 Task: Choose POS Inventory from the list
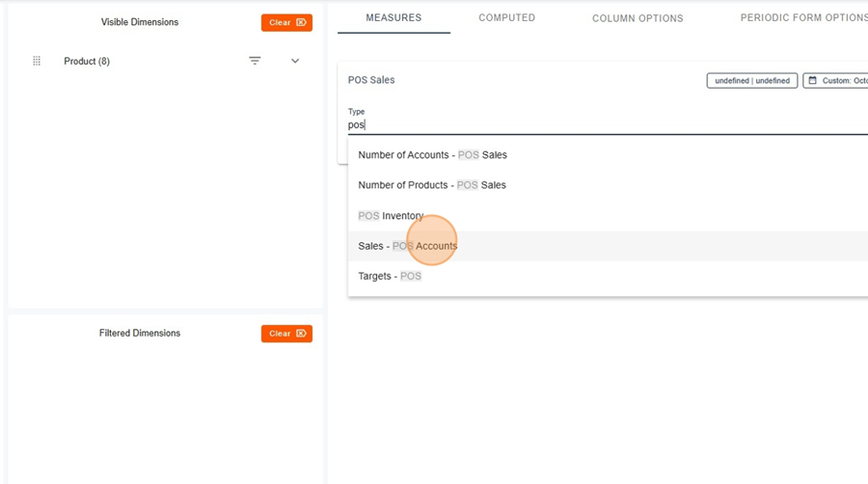pos(608,216)
